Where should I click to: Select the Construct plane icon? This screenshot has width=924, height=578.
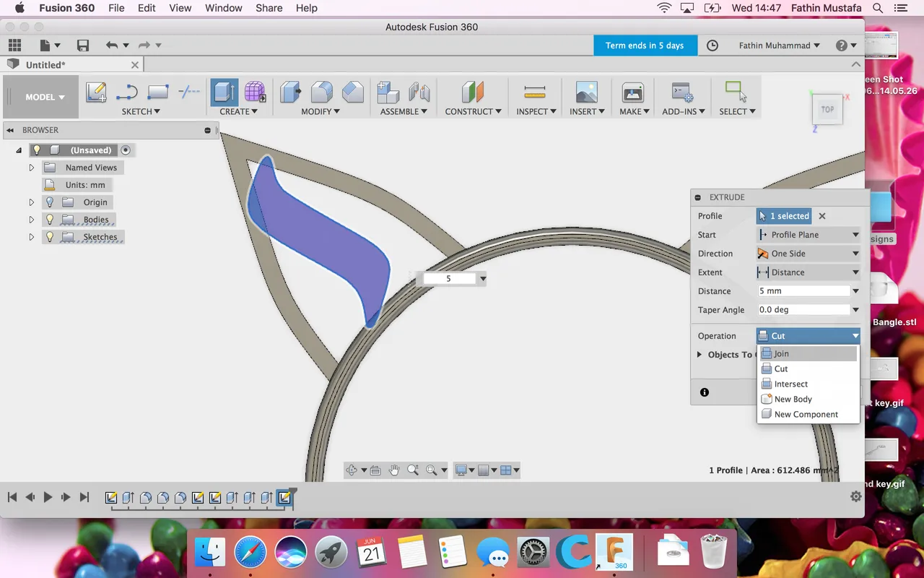(473, 92)
